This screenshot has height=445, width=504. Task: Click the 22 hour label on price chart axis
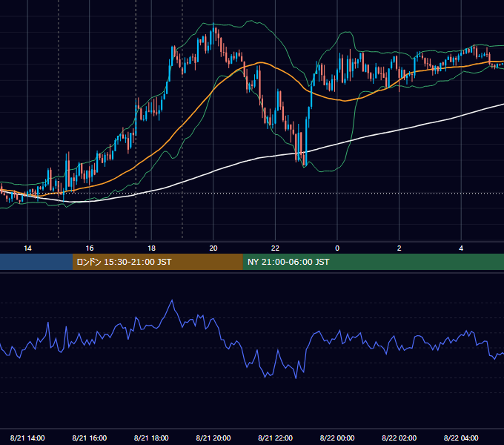275,248
